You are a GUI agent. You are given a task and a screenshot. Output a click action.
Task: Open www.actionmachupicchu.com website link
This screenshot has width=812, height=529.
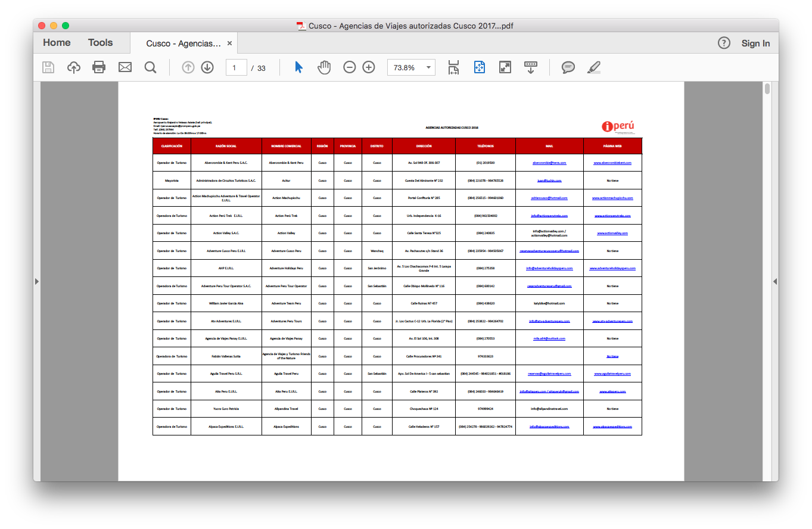tap(612, 198)
